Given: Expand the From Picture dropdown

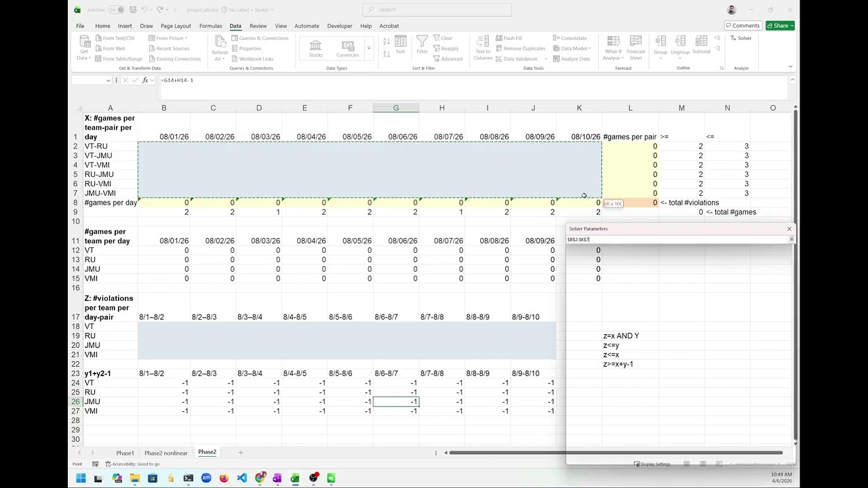Looking at the screenshot, I should tap(186, 38).
